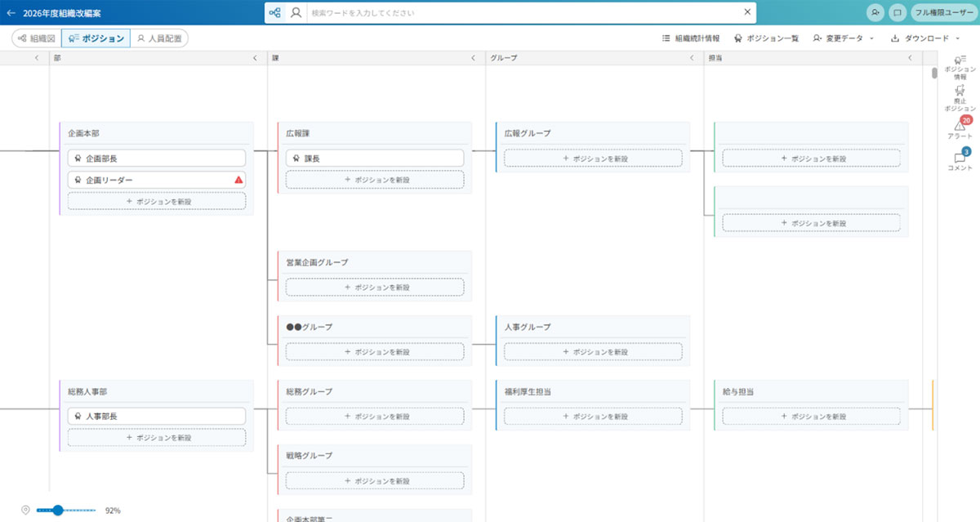Click the 人事グループ card title
The width and height of the screenshot is (980, 522).
click(528, 327)
